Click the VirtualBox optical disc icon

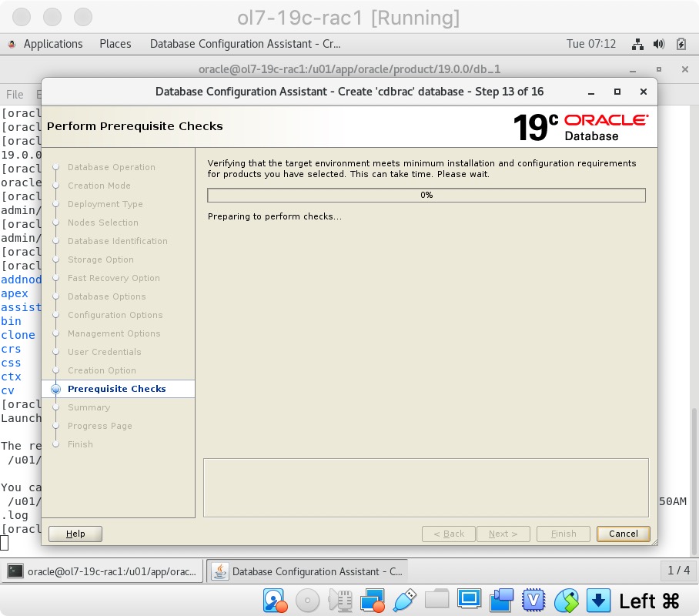[x=307, y=601]
